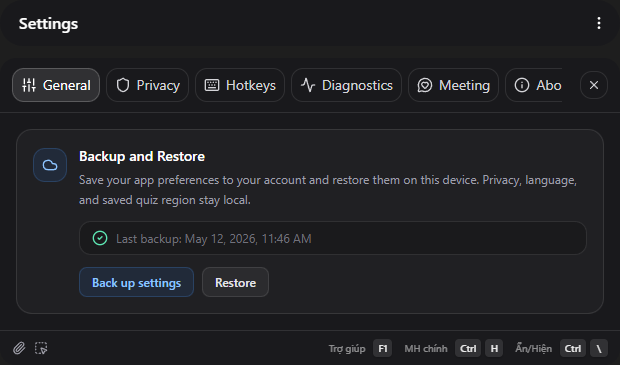Click the F1 help key badge

point(382,348)
